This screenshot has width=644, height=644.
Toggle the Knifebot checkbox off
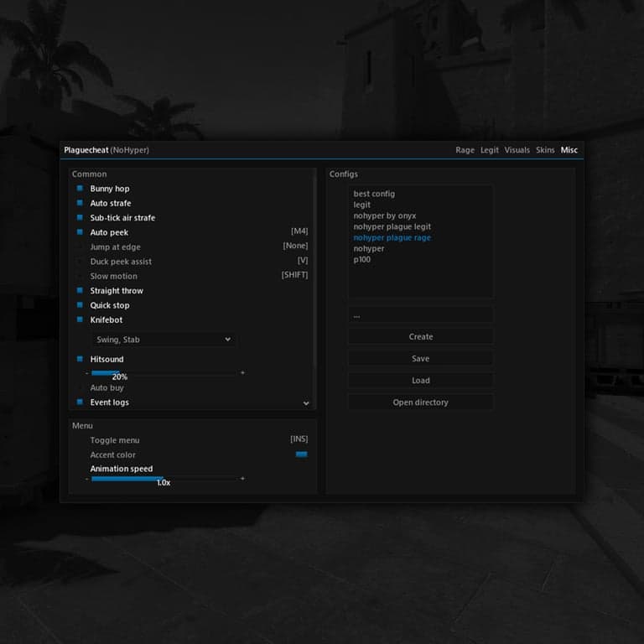click(80, 319)
